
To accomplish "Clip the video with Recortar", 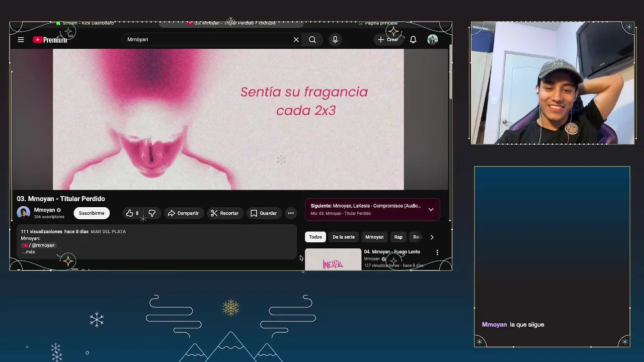I will [224, 213].
